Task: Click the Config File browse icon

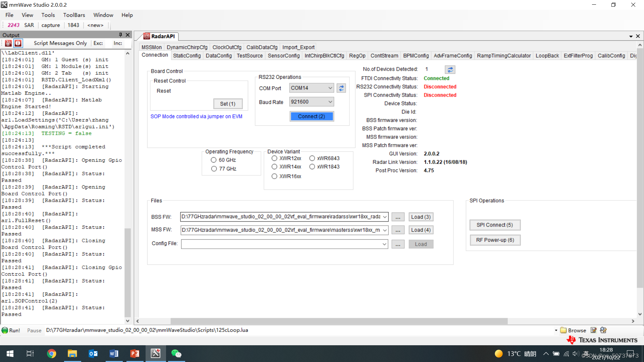Action: coord(397,244)
